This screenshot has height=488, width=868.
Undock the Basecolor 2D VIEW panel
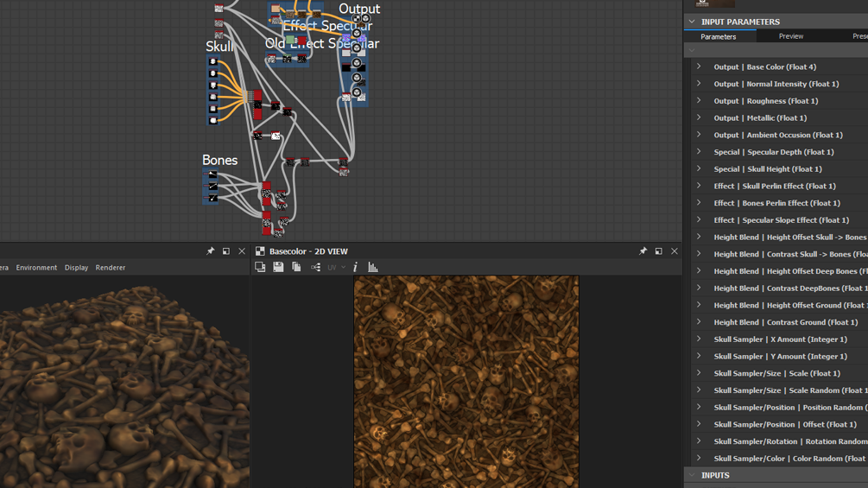pyautogui.click(x=659, y=251)
